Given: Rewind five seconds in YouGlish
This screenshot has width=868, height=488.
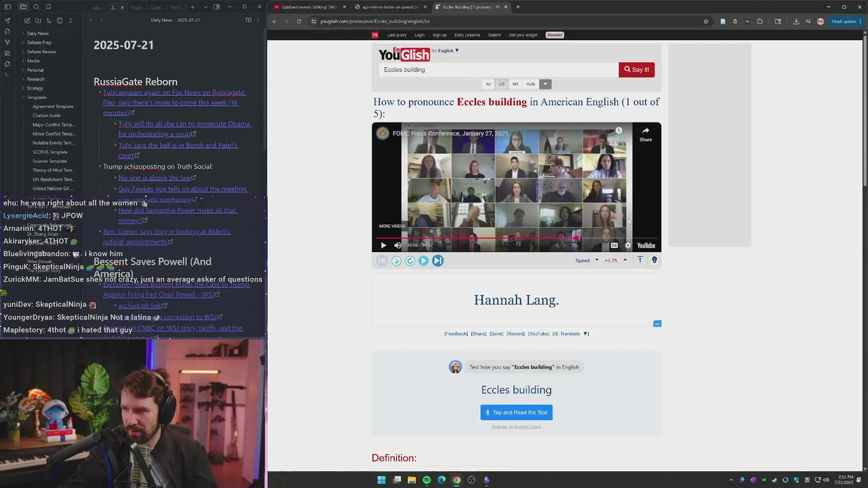Looking at the screenshot, I should pyautogui.click(x=396, y=260).
